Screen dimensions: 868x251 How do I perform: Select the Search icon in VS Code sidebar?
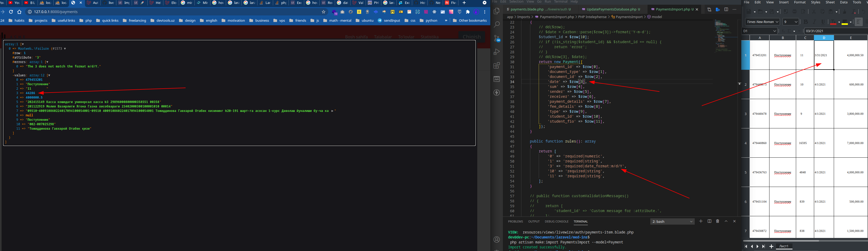click(496, 24)
